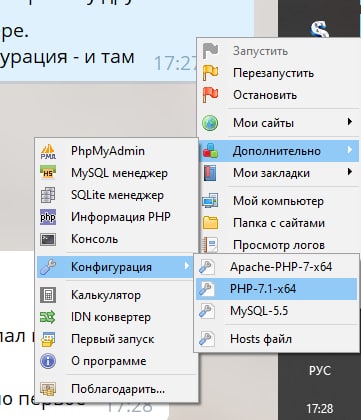Click the colored cubes icon beside Дополнительно
The width and height of the screenshot is (361, 420).
click(x=210, y=151)
